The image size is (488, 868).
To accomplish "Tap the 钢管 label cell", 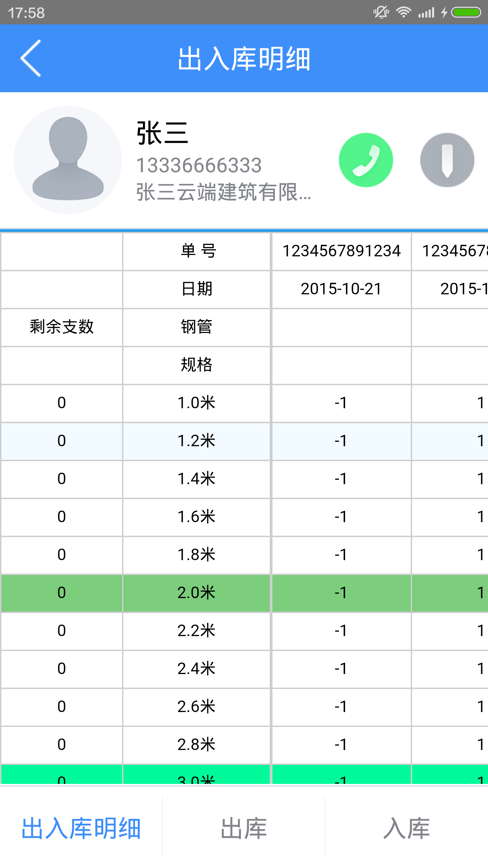I will pyautogui.click(x=197, y=327).
